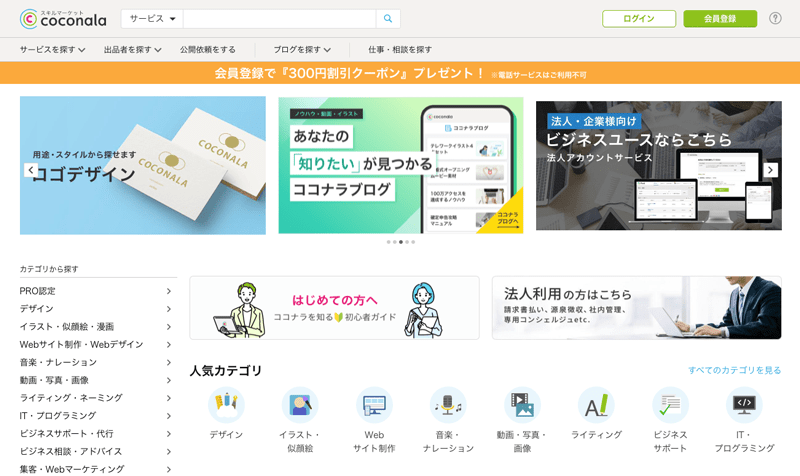The height and width of the screenshot is (476, 800).
Task: Open the 法人・企業様向け carousel banner
Action: [659, 165]
